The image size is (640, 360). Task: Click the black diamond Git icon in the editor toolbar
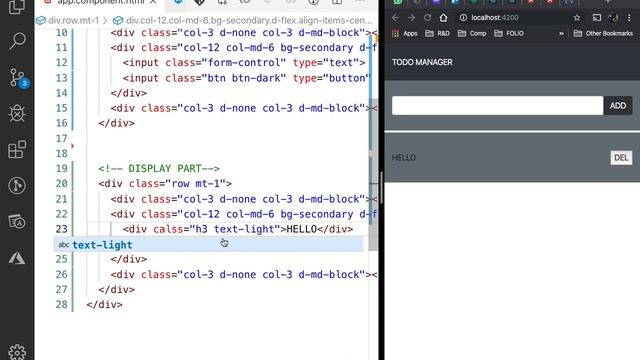(199, 2)
